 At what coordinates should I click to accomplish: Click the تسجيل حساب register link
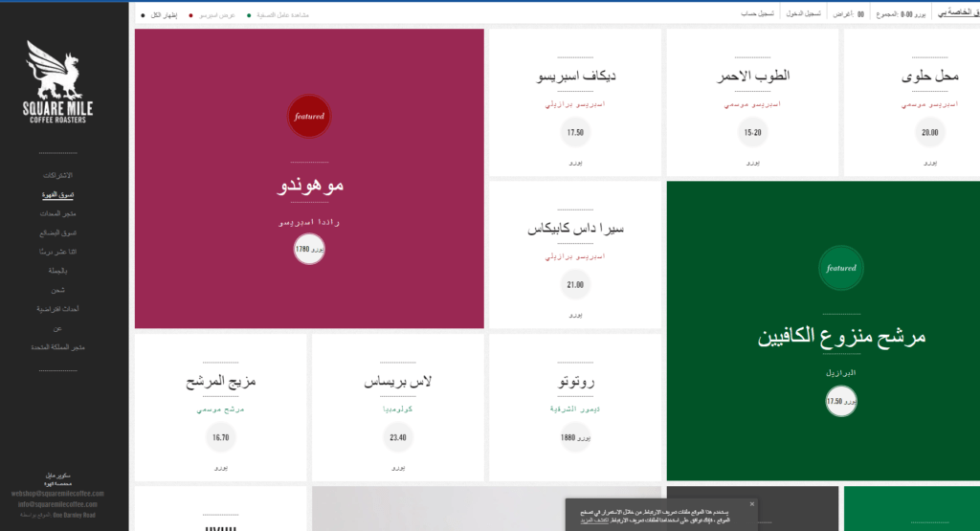coord(757,14)
